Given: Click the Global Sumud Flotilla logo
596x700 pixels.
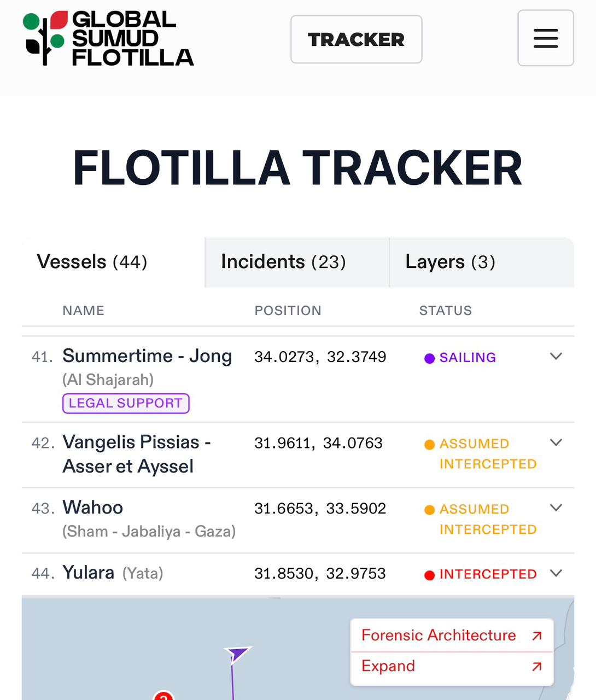Looking at the screenshot, I should tap(108, 39).
